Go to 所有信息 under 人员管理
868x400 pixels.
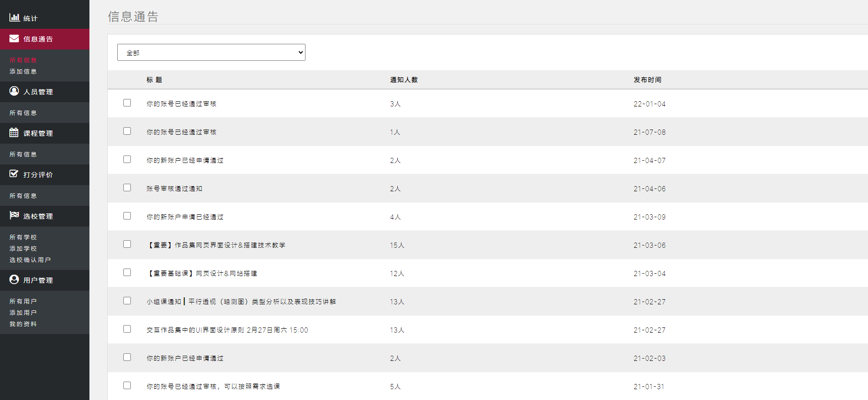click(x=23, y=113)
